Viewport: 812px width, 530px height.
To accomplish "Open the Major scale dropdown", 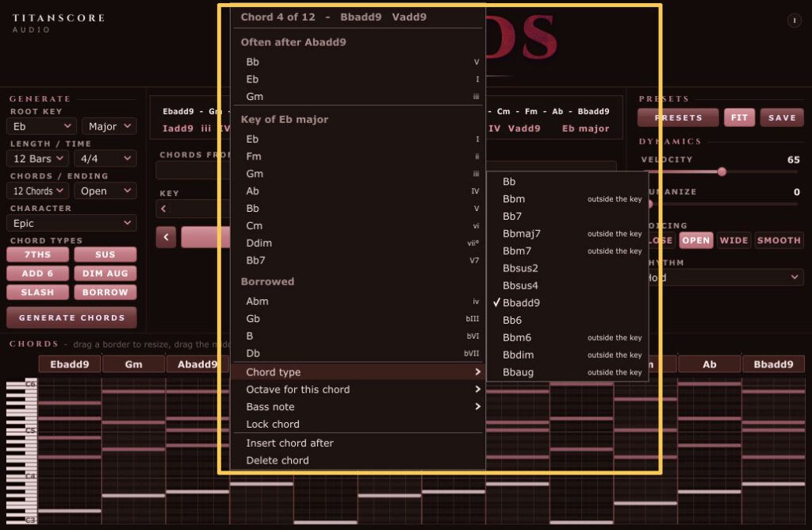I will click(109, 126).
